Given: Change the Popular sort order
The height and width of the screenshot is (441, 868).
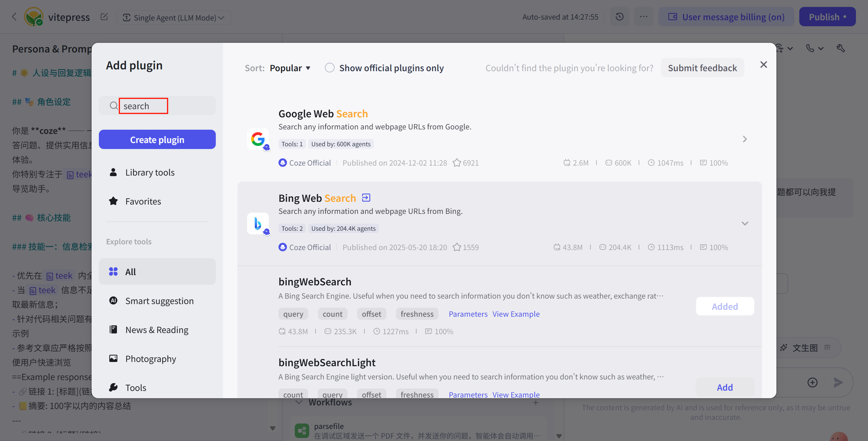Looking at the screenshot, I should tap(290, 68).
